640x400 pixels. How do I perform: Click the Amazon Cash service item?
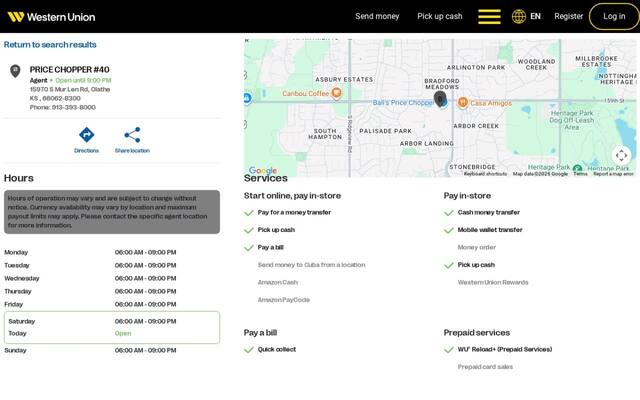(278, 282)
